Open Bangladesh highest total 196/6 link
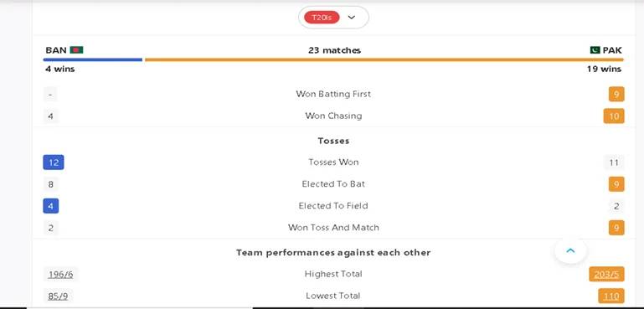644x309 pixels. [60, 274]
